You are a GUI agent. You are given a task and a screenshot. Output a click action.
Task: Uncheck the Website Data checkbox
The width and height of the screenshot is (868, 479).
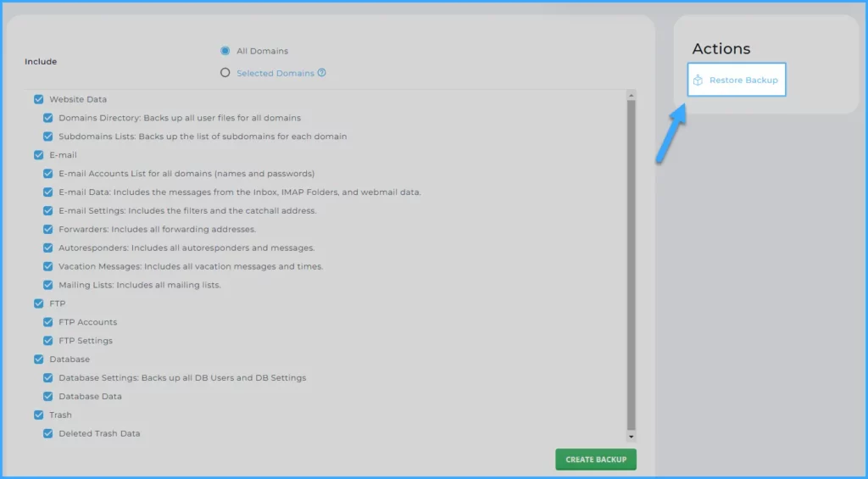point(39,99)
